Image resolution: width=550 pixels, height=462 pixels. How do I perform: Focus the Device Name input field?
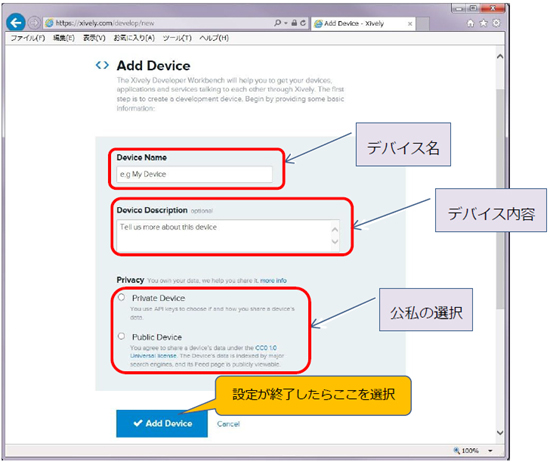[194, 174]
